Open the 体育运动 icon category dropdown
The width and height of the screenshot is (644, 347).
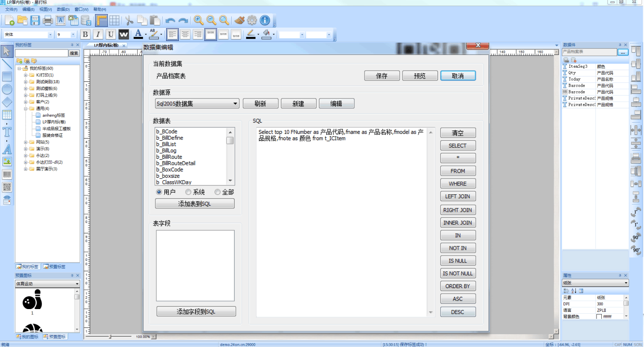coord(77,284)
